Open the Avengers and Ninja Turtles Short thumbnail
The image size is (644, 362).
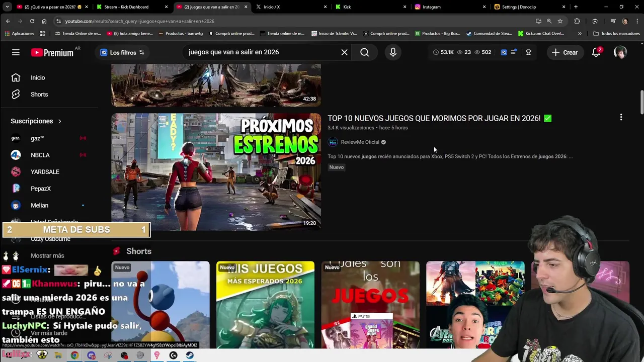tap(475, 305)
